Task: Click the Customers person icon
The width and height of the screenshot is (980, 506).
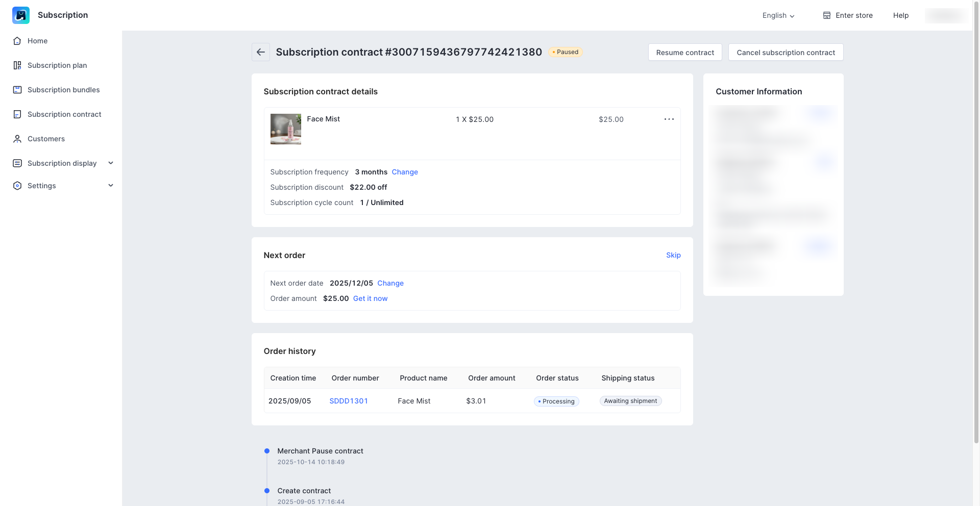Action: (17, 139)
